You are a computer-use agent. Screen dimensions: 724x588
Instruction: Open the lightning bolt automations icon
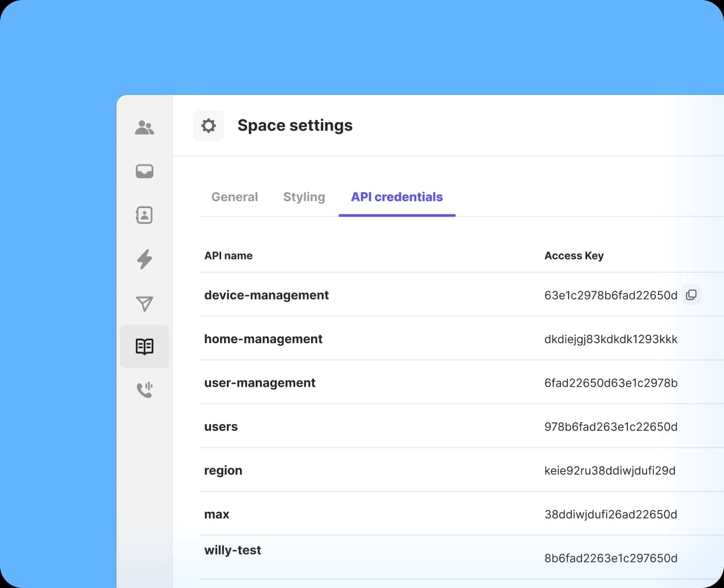coord(144,259)
